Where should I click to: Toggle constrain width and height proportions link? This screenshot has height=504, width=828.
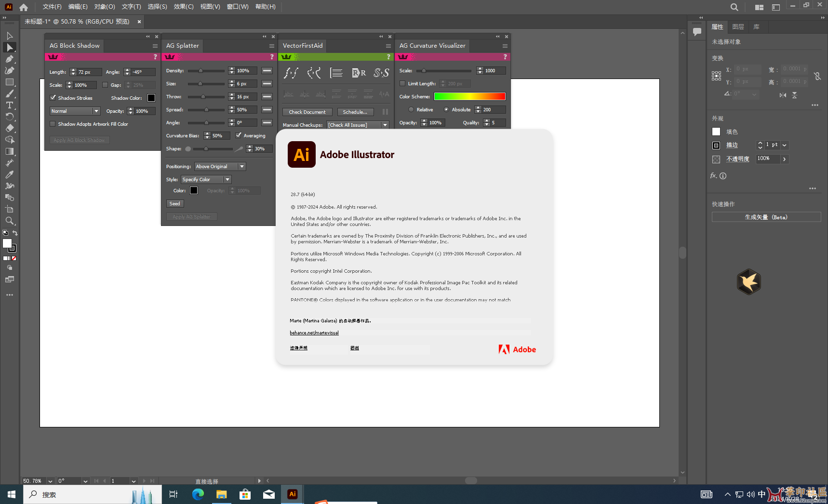coord(817,76)
